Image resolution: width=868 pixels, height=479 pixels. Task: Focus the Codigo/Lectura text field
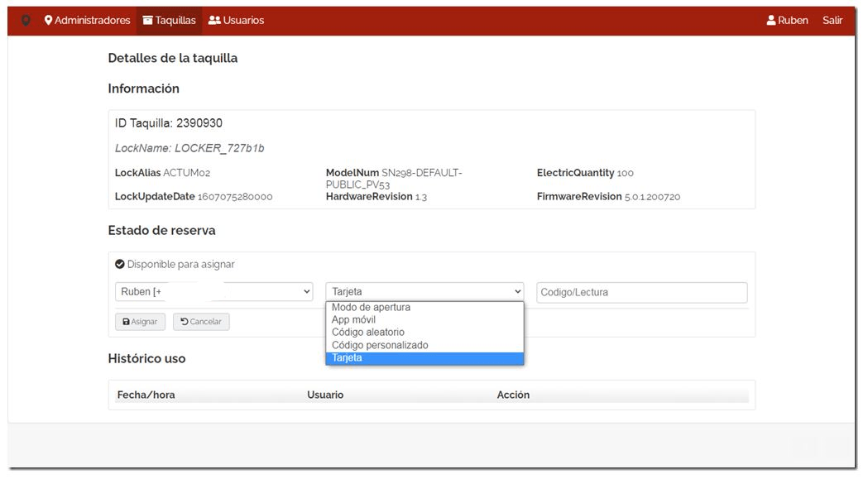641,293
